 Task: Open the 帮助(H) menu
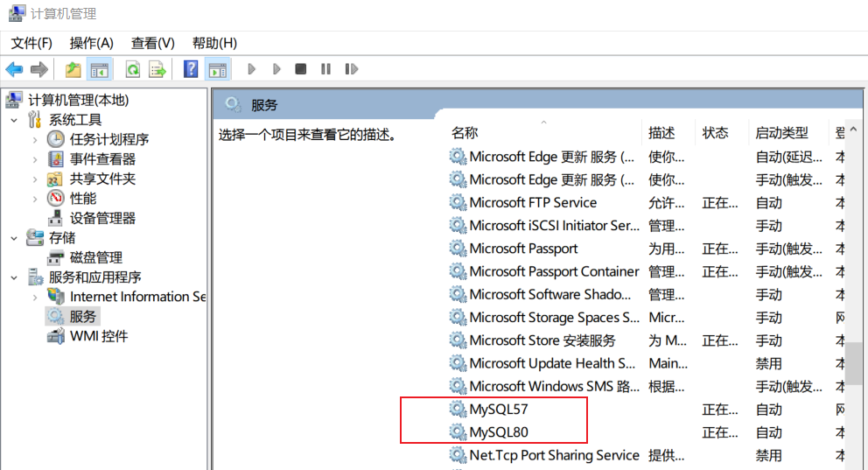coord(214,43)
